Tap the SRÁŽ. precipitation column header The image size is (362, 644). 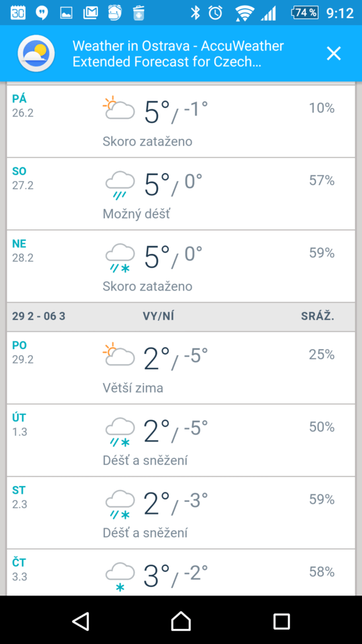pyautogui.click(x=317, y=316)
